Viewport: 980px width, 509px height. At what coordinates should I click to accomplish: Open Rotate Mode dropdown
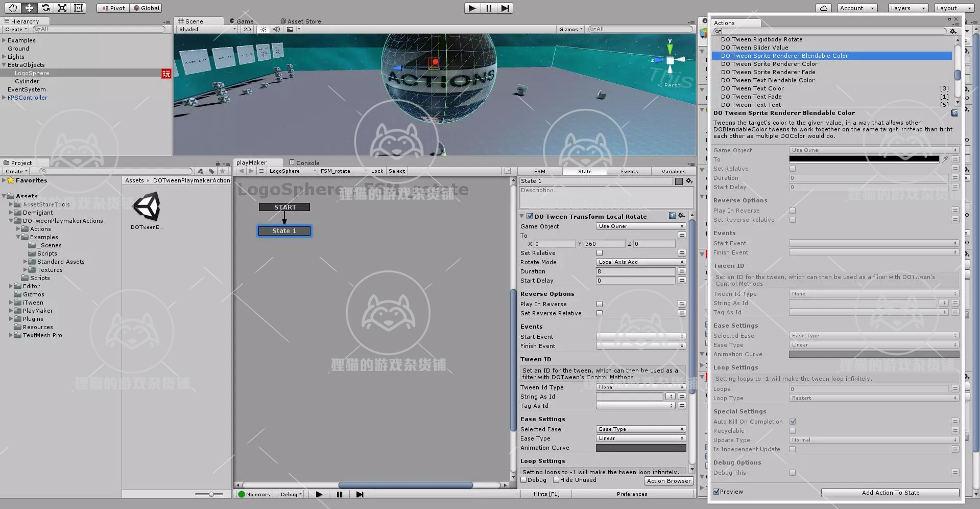click(x=641, y=262)
